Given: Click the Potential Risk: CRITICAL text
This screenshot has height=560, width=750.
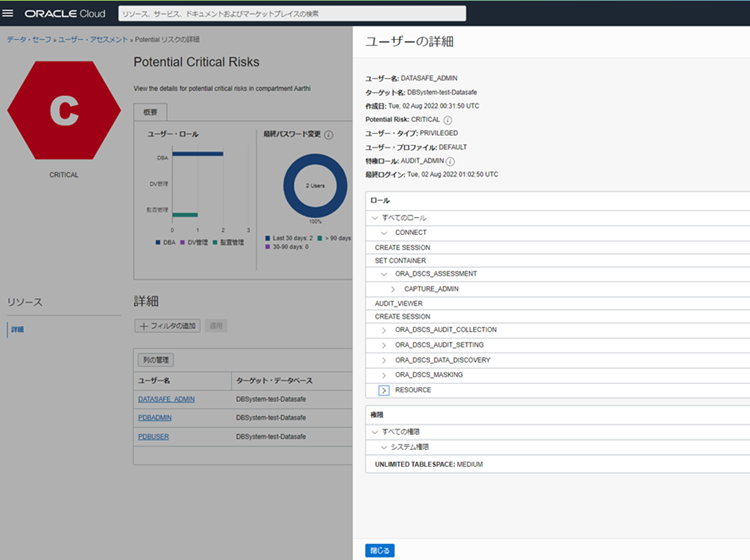Looking at the screenshot, I should point(402,120).
